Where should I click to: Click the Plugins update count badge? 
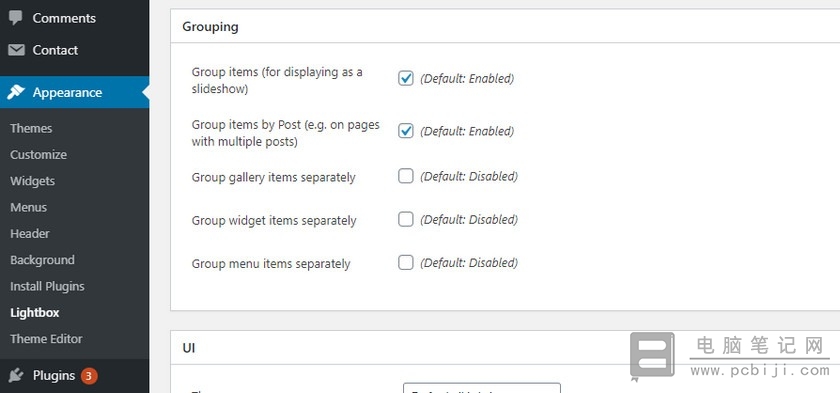pyautogui.click(x=89, y=376)
